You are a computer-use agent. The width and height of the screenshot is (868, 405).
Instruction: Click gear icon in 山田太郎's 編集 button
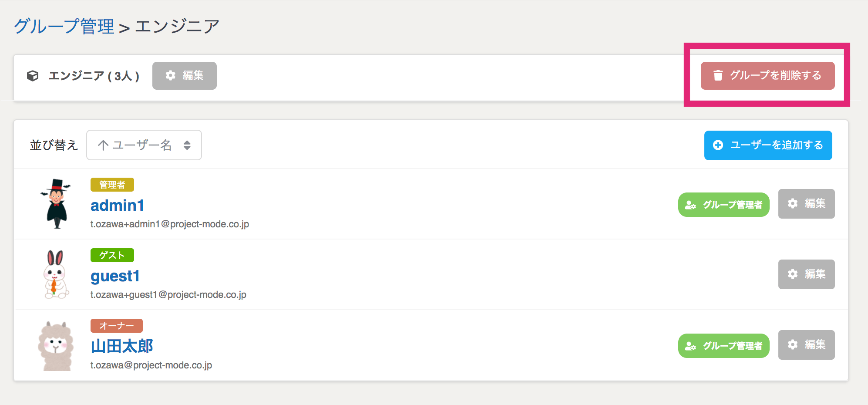(793, 344)
